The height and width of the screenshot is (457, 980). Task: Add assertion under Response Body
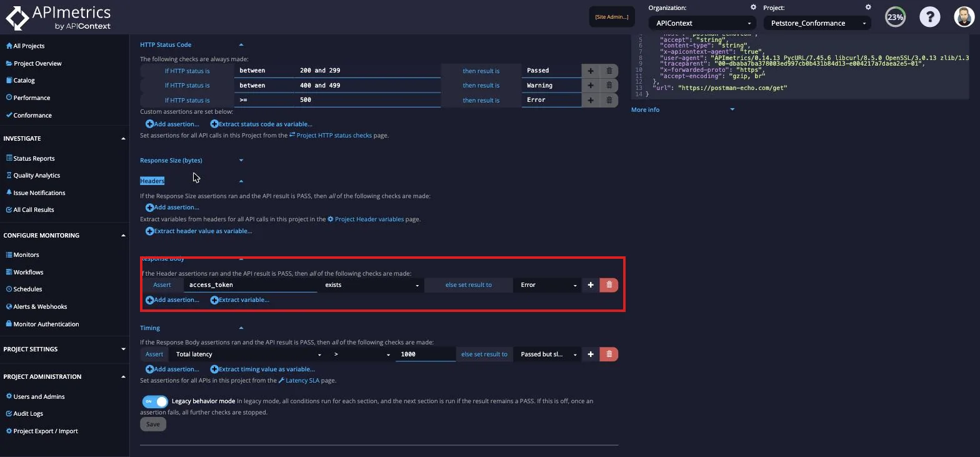172,299
